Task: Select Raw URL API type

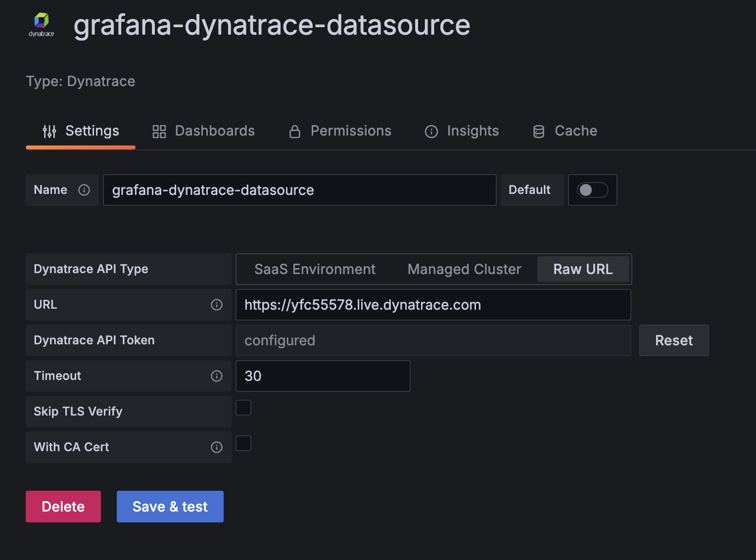Action: pyautogui.click(x=583, y=269)
